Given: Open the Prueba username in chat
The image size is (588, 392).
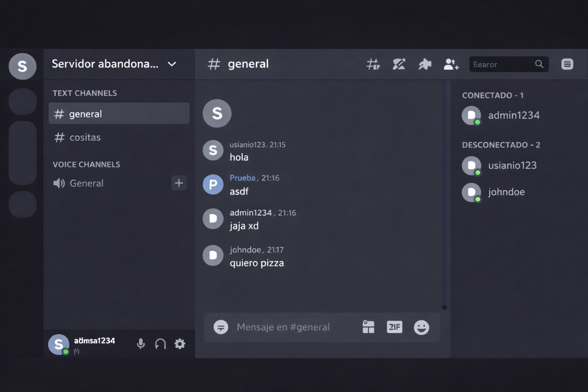Looking at the screenshot, I should coord(242,178).
